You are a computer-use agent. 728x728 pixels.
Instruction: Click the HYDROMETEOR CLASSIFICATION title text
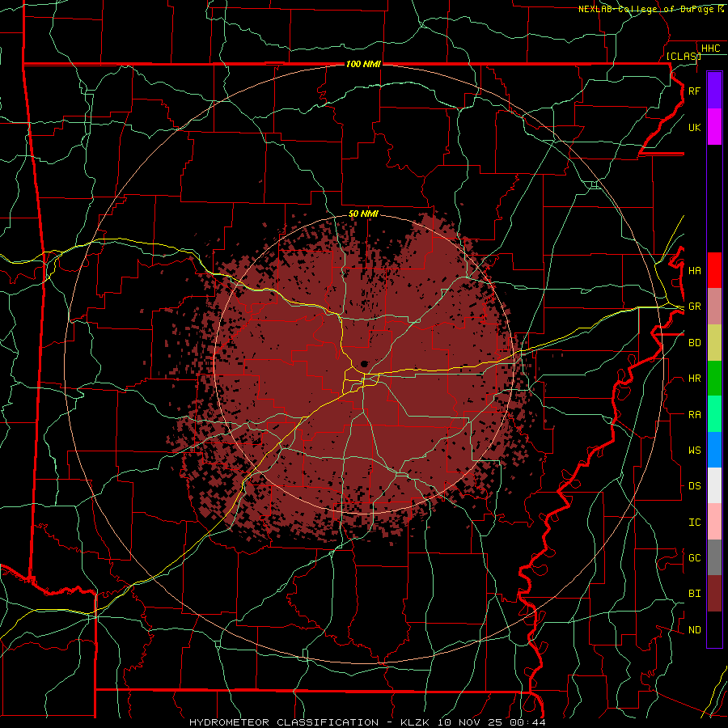[x=284, y=722]
